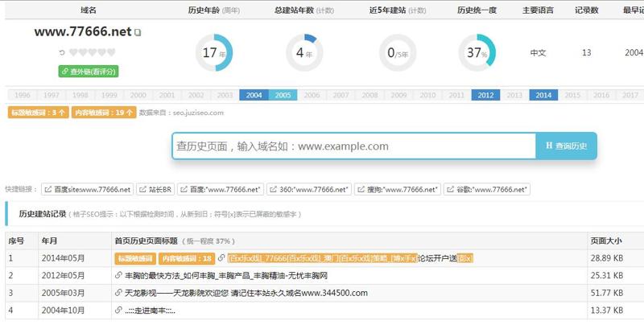Copy the domain www.77666.net icon
Screen dimensions: 644x325
tap(138, 32)
